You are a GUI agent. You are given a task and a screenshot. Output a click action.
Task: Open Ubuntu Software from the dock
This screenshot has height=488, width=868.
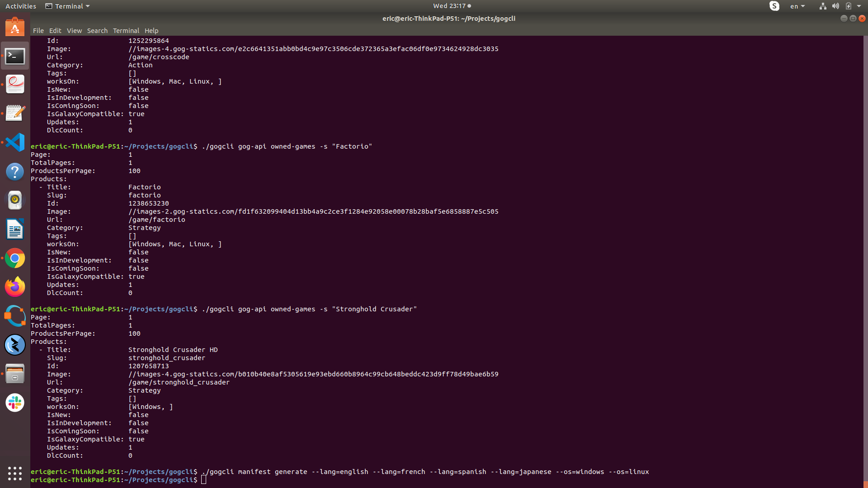[15, 27]
